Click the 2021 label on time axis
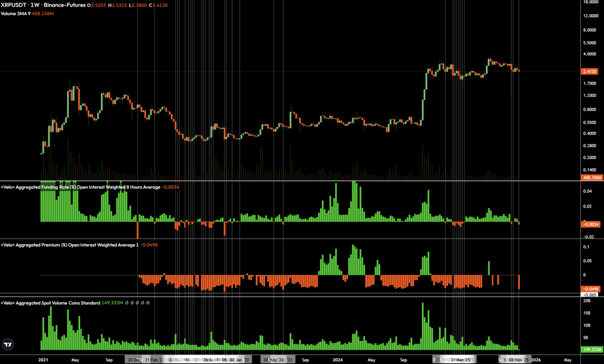 point(43,360)
